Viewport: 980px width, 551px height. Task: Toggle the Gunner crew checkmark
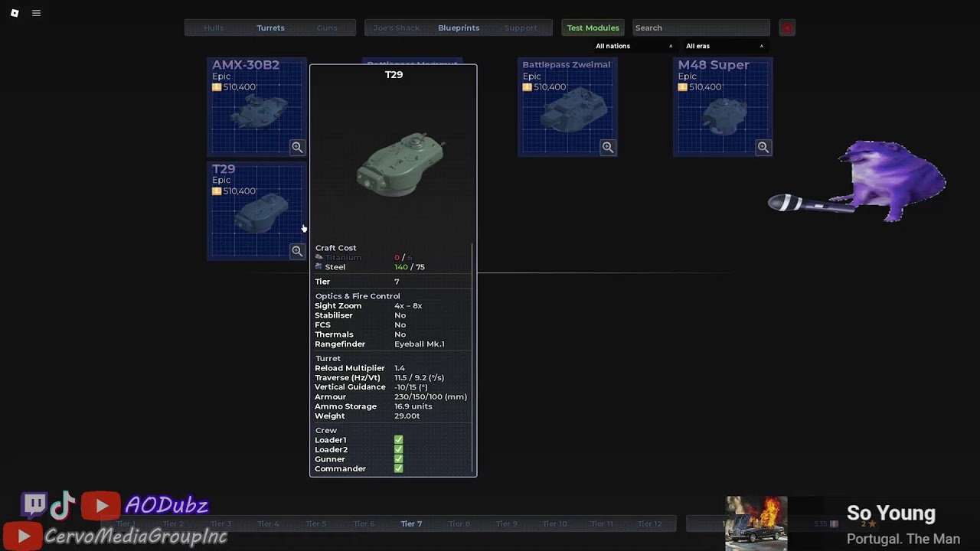click(x=398, y=459)
